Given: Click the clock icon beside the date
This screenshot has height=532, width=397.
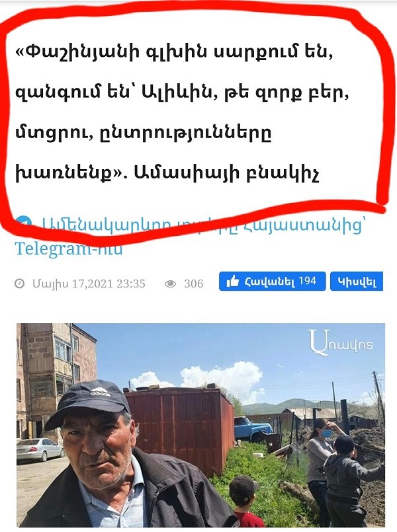Looking at the screenshot, I should [x=20, y=284].
